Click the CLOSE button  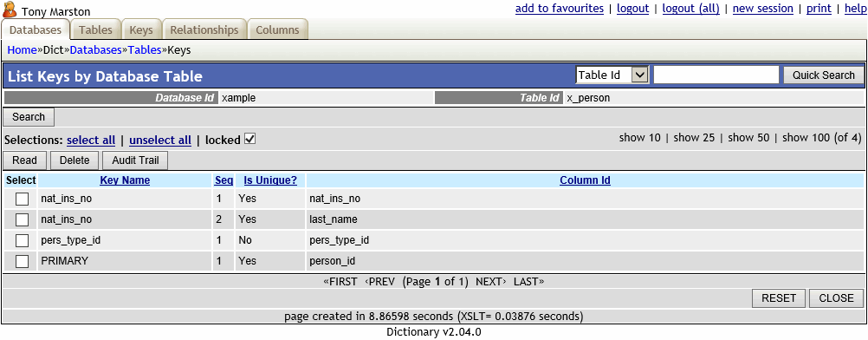[837, 297]
